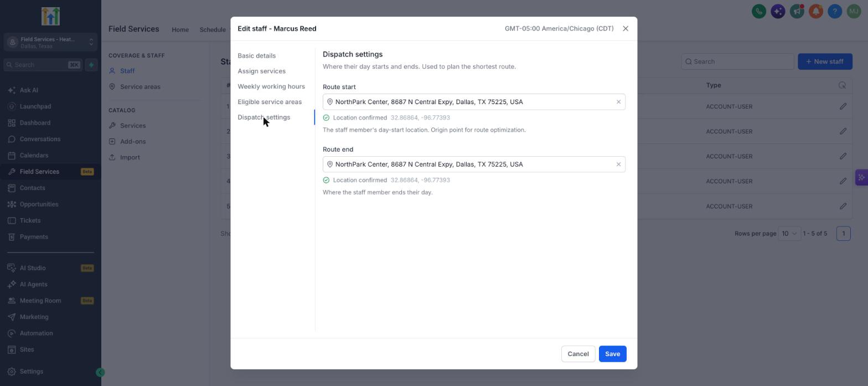Open Conversations in sidebar

click(x=50, y=139)
